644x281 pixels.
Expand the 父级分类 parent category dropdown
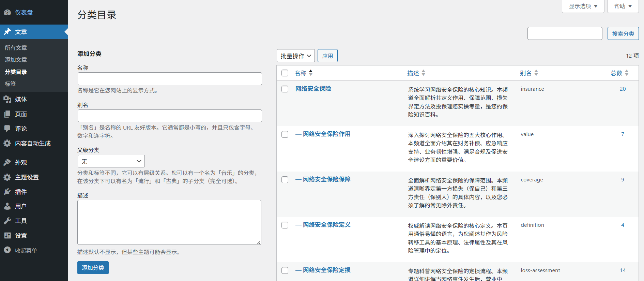tap(111, 161)
